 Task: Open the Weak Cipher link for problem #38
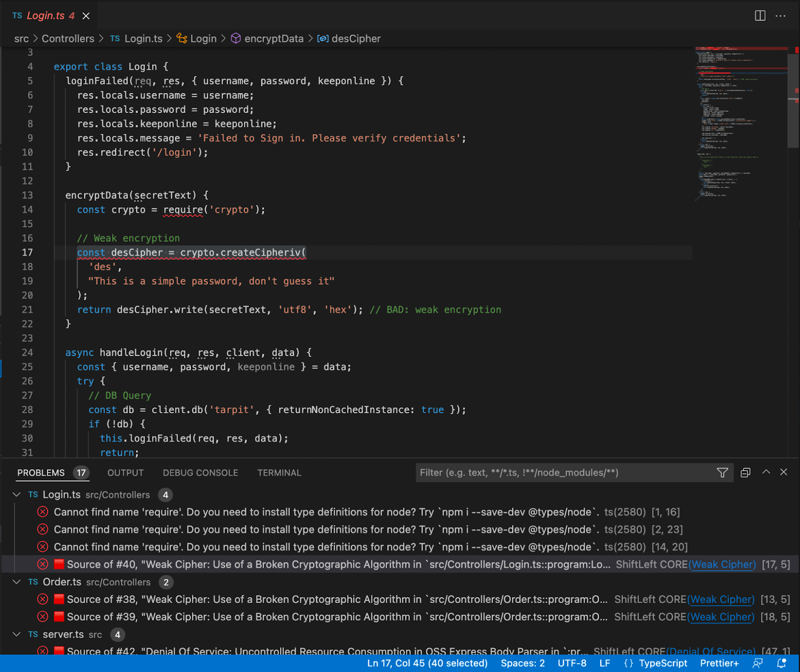[x=722, y=599]
